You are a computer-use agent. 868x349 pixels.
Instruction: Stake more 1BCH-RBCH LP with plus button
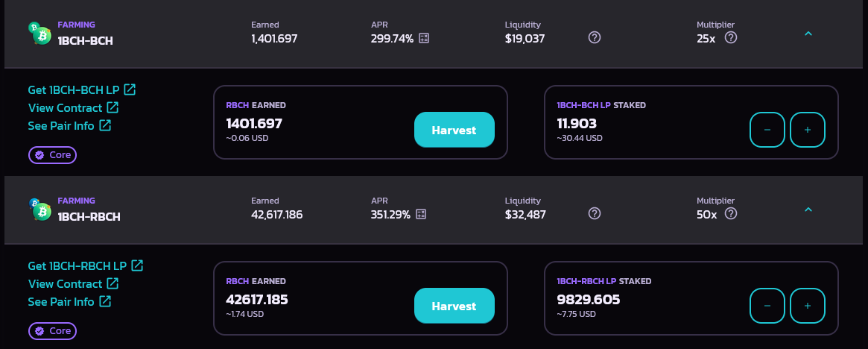click(808, 306)
